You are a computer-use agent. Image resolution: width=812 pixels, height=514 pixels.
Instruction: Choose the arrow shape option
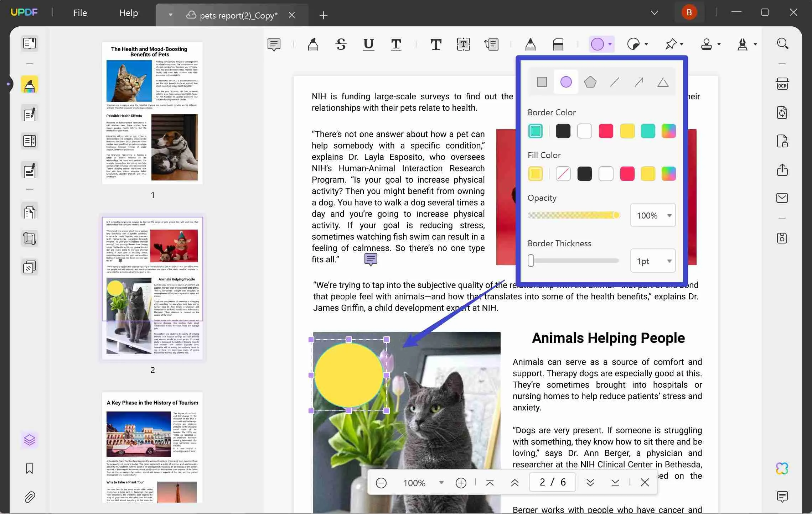[639, 82]
